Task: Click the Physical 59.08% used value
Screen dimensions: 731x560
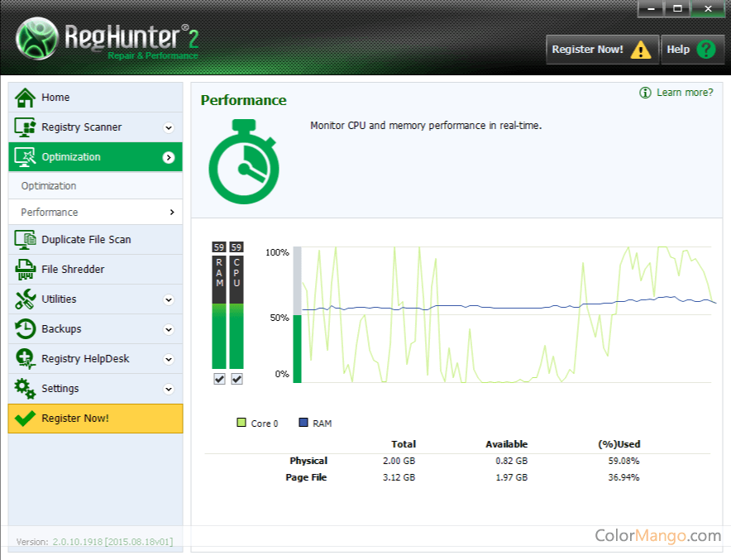Action: coord(623,461)
